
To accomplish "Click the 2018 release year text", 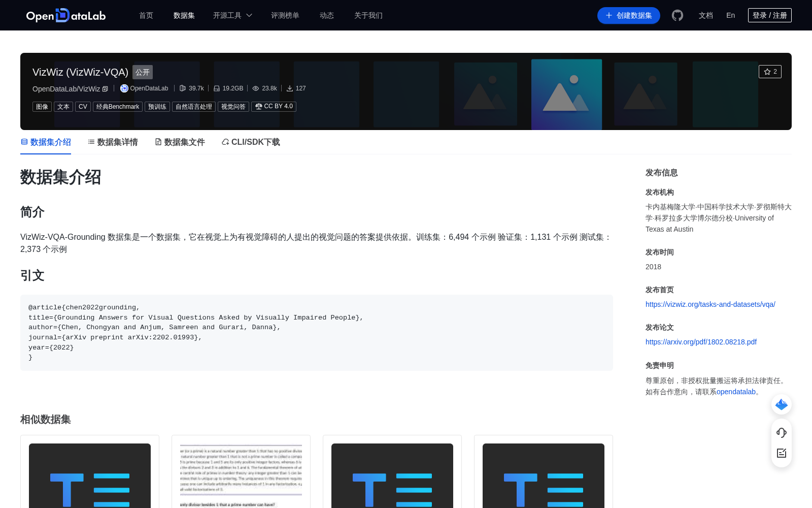I will [653, 267].
